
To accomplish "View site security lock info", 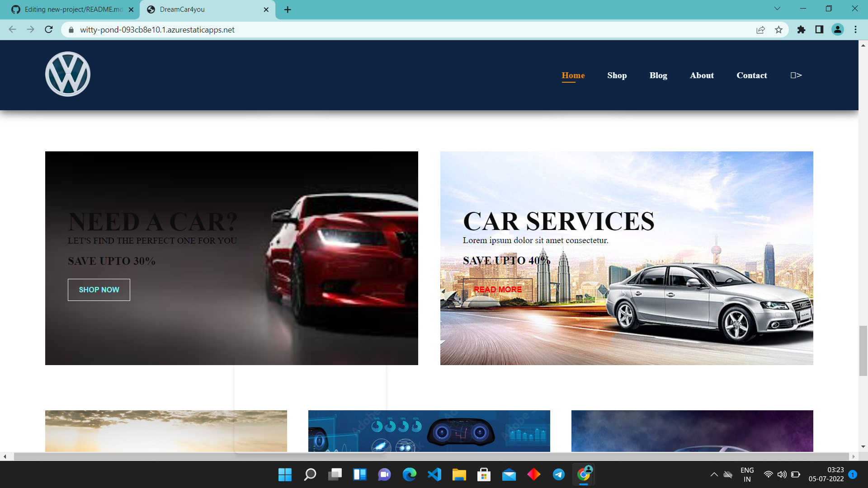I will pos(71,30).
